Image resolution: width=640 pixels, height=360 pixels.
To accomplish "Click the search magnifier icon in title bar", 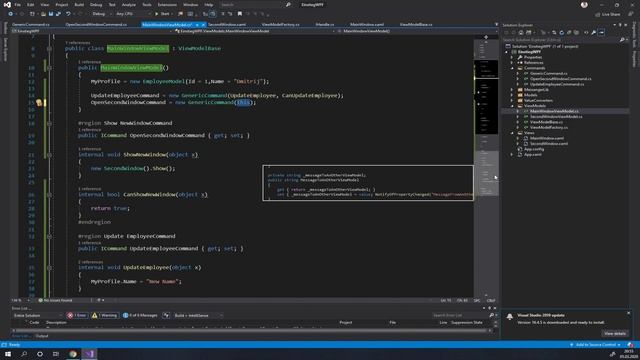I will point(288,5).
